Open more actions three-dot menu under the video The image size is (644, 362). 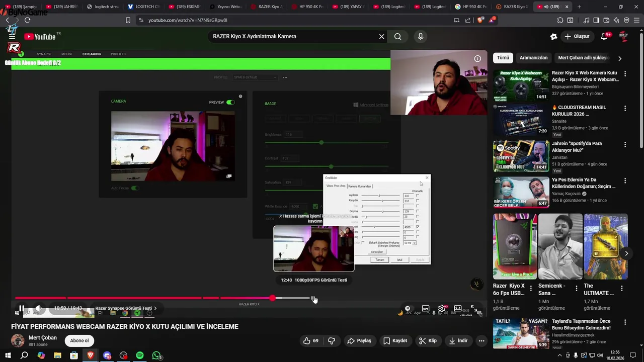tap(481, 340)
